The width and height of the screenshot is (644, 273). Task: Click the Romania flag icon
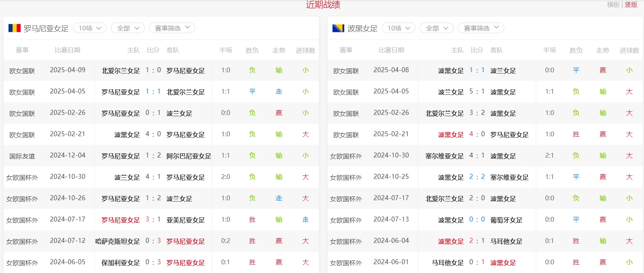15,28
